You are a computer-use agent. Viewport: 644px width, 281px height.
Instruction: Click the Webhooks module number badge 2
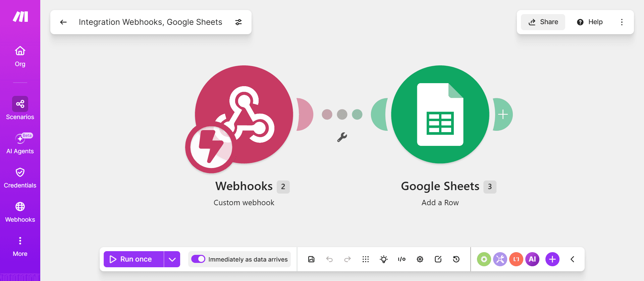tap(283, 187)
